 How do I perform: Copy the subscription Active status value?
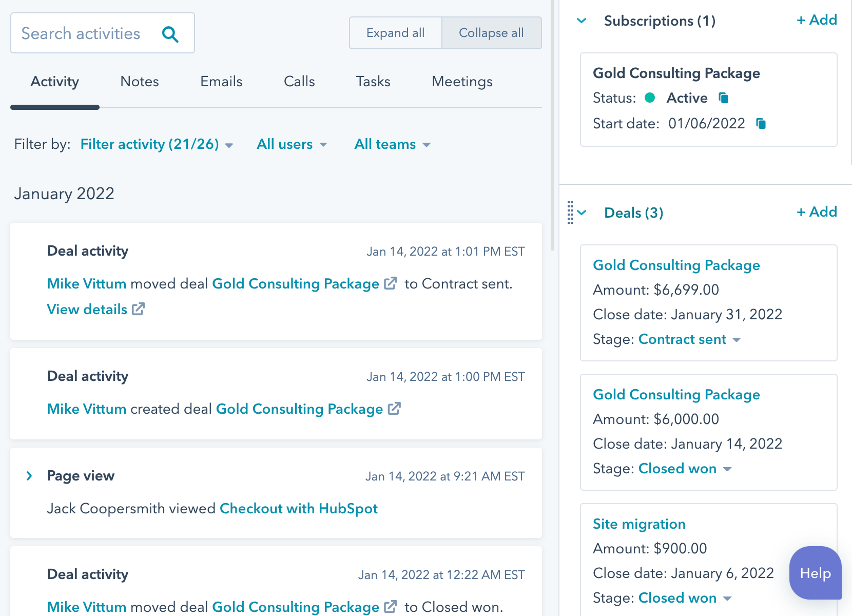pyautogui.click(x=723, y=98)
